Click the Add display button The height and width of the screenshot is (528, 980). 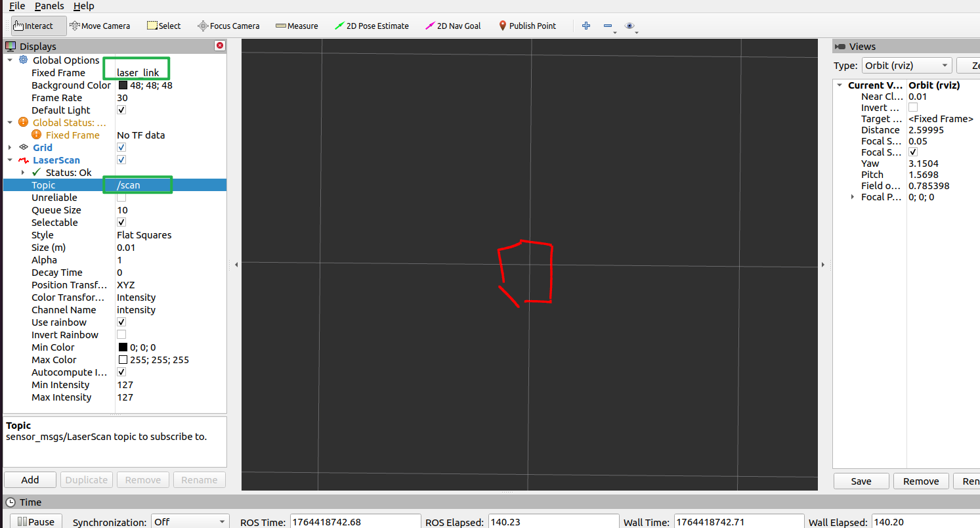30,480
